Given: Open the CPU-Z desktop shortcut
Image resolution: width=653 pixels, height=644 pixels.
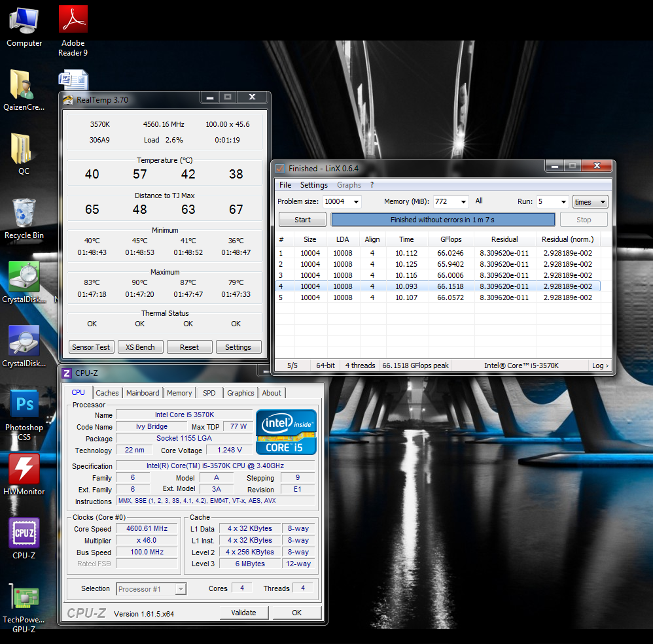Looking at the screenshot, I should pyautogui.click(x=24, y=534).
